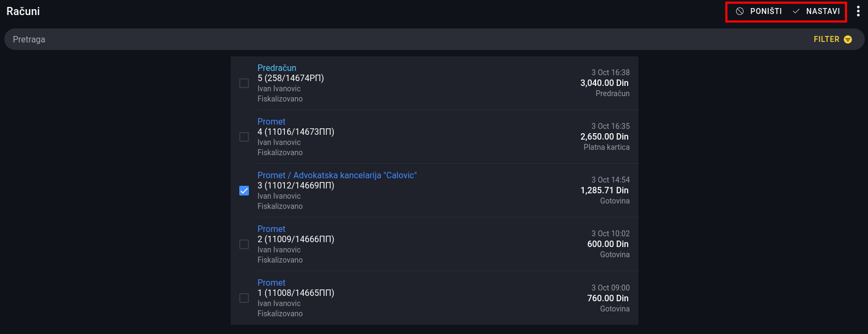This screenshot has height=334, width=868.
Task: Click the Poništi cancel icon
Action: pyautogui.click(x=740, y=11)
